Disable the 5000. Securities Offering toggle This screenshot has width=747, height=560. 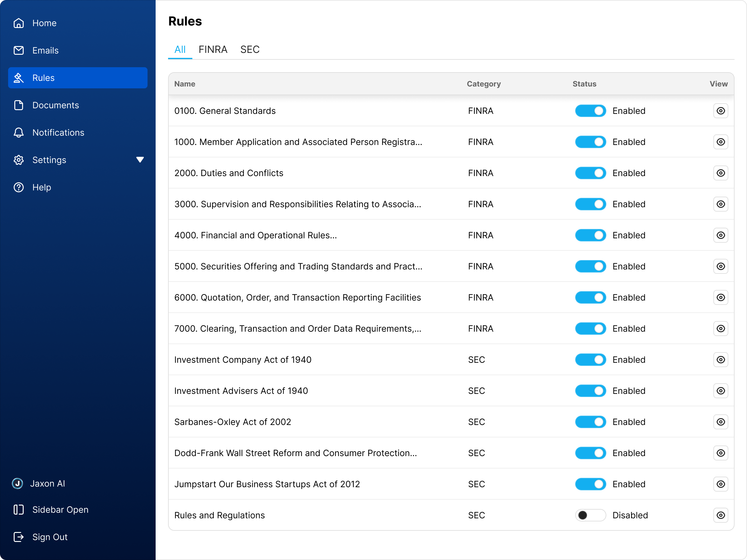[x=591, y=266]
